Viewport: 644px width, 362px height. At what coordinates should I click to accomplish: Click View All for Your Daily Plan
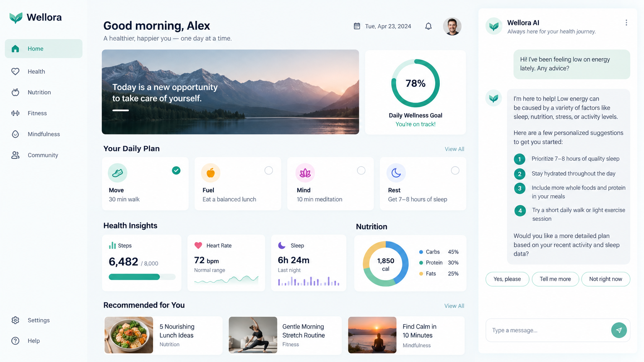(454, 149)
